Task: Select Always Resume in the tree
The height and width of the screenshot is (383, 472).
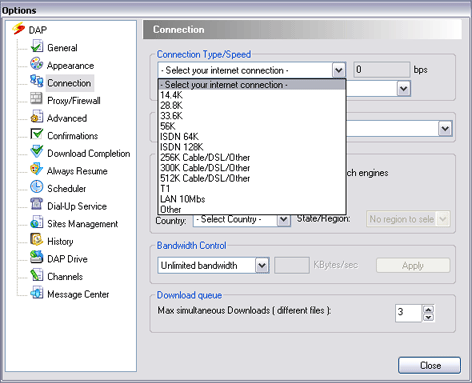Action: (77, 171)
